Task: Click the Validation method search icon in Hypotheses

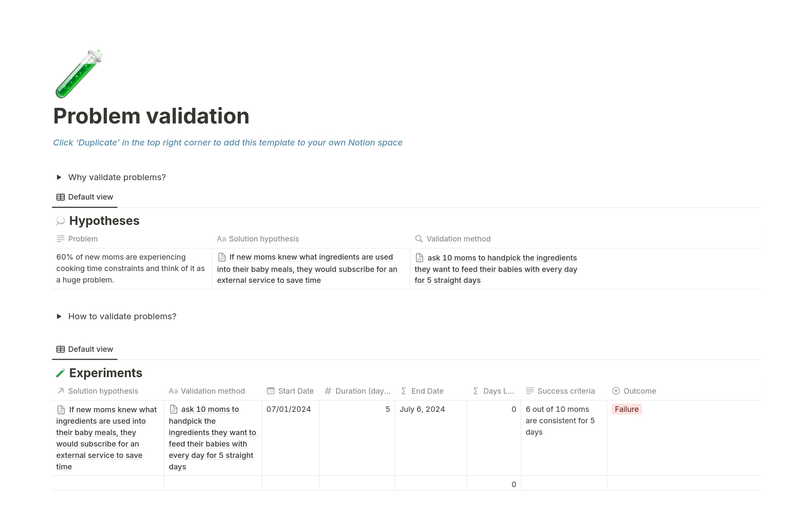Action: 419,239
